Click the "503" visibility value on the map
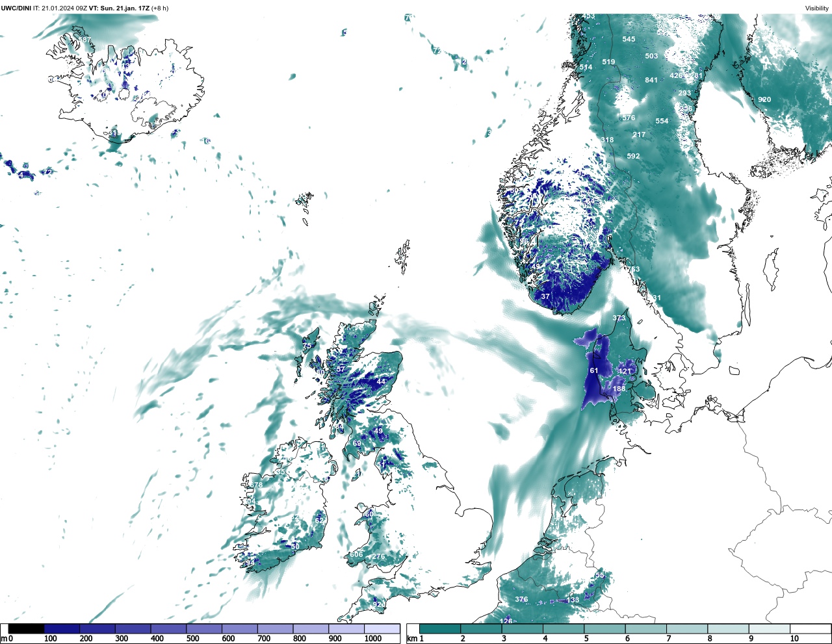The image size is (832, 644). 651,56
